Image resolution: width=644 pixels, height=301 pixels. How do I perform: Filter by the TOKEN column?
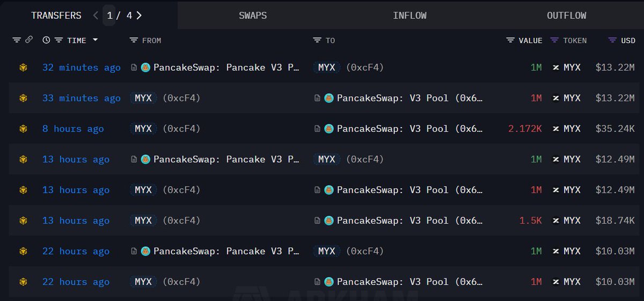coord(554,40)
